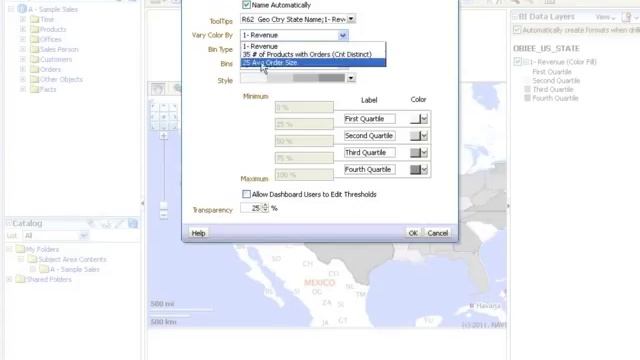The height and width of the screenshot is (360, 640).
Task: Click the Second Quartile label field
Action: tap(369, 136)
